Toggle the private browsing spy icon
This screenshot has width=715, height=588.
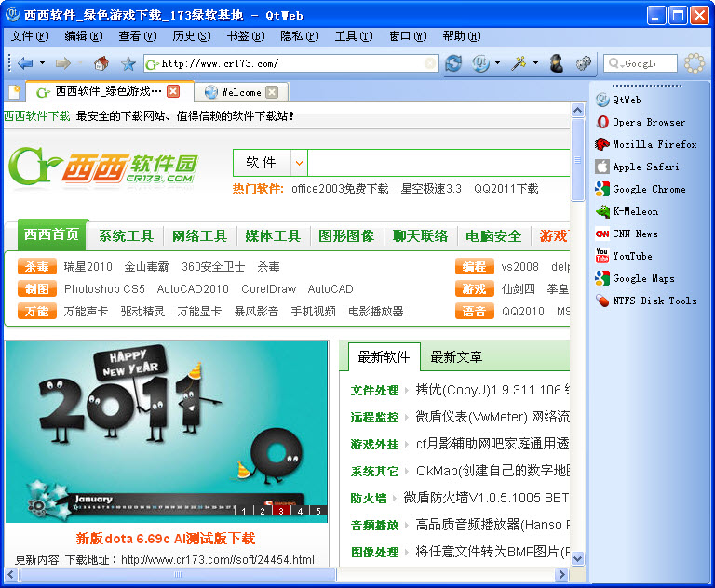click(x=556, y=63)
